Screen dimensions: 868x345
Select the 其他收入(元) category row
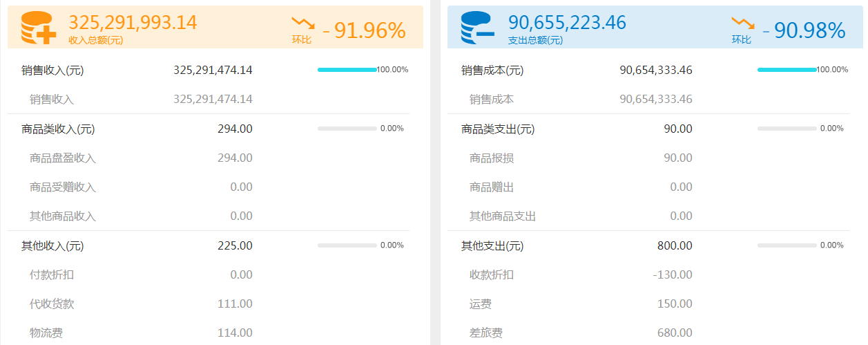pyautogui.click(x=209, y=245)
